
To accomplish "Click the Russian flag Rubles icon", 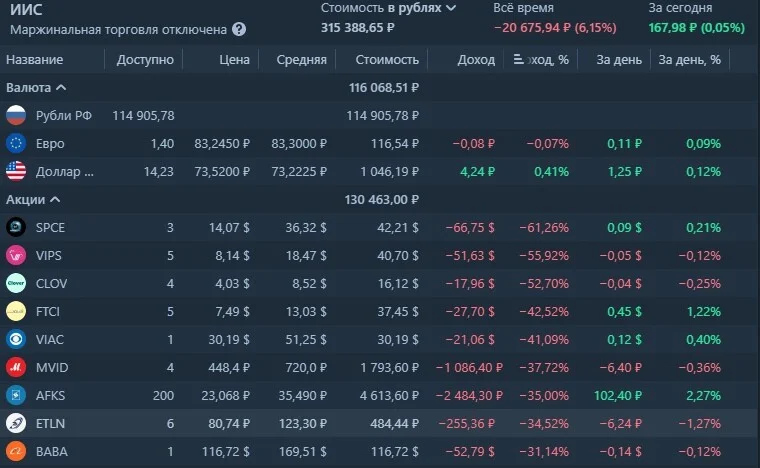I will click(x=16, y=115).
